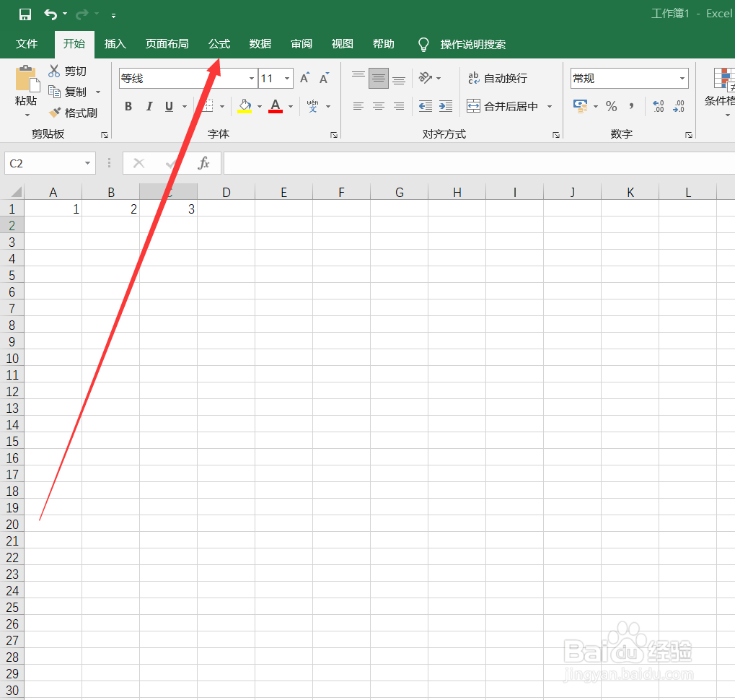Viewport: 735px width, 700px height.
Task: Expand the font name dropdown arrow
Action: (252, 78)
